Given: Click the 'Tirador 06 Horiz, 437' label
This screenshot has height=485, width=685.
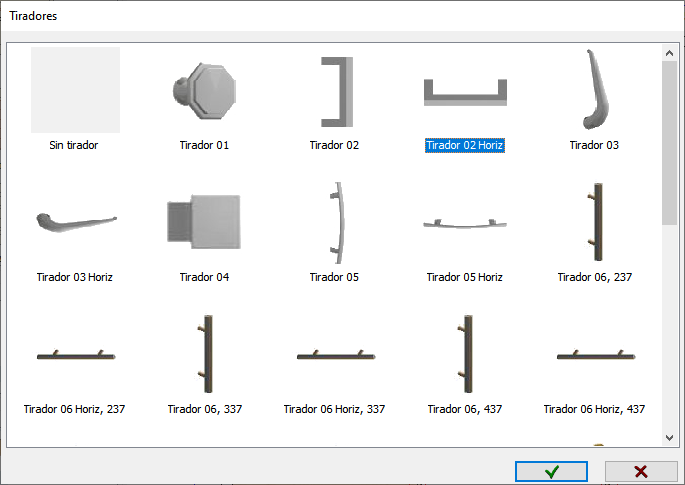Looking at the screenshot, I should [x=594, y=409].
